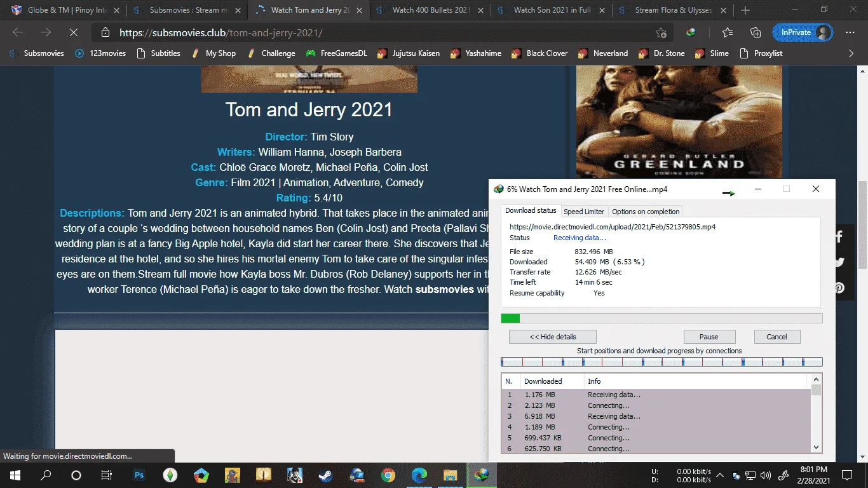Share page on Facebook sidebar icon
Image resolution: width=868 pixels, height=488 pixels.
click(839, 237)
